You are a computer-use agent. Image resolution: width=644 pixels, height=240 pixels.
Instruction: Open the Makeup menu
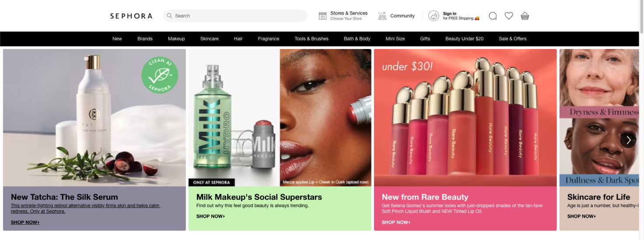click(176, 39)
